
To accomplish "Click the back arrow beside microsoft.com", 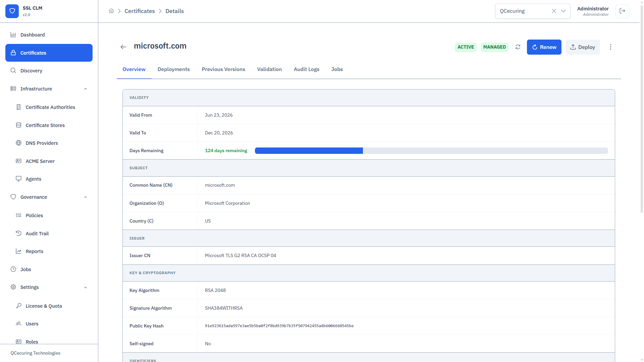I will click(123, 47).
